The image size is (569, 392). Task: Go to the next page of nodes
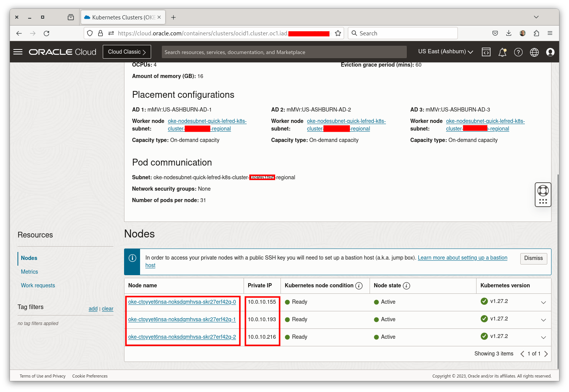pos(546,354)
